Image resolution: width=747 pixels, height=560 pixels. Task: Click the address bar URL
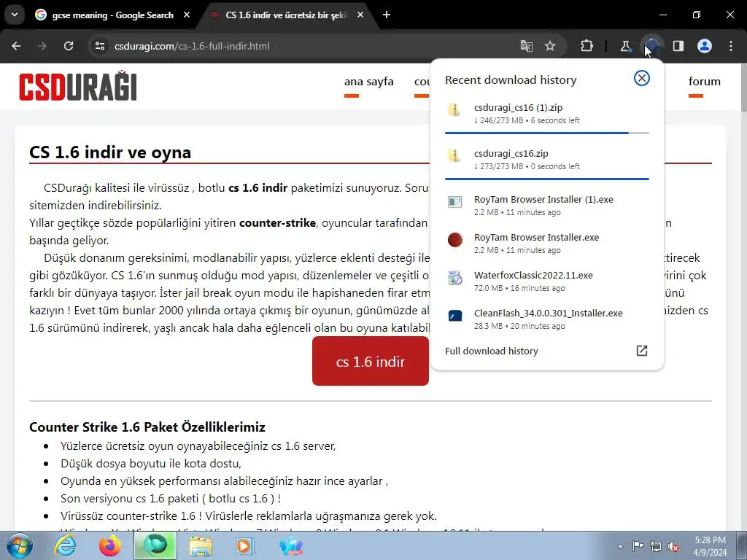[x=192, y=46]
